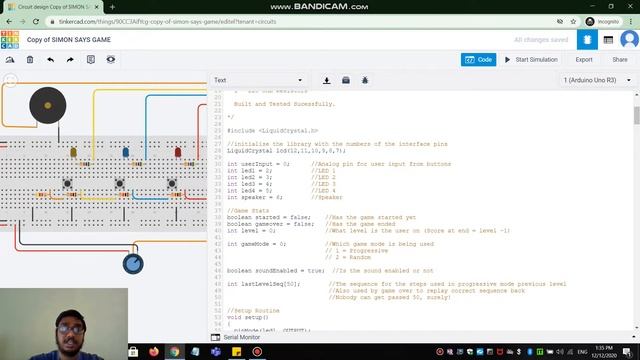Close the Circuit design browser tab
The image size is (640, 360).
point(97,7)
